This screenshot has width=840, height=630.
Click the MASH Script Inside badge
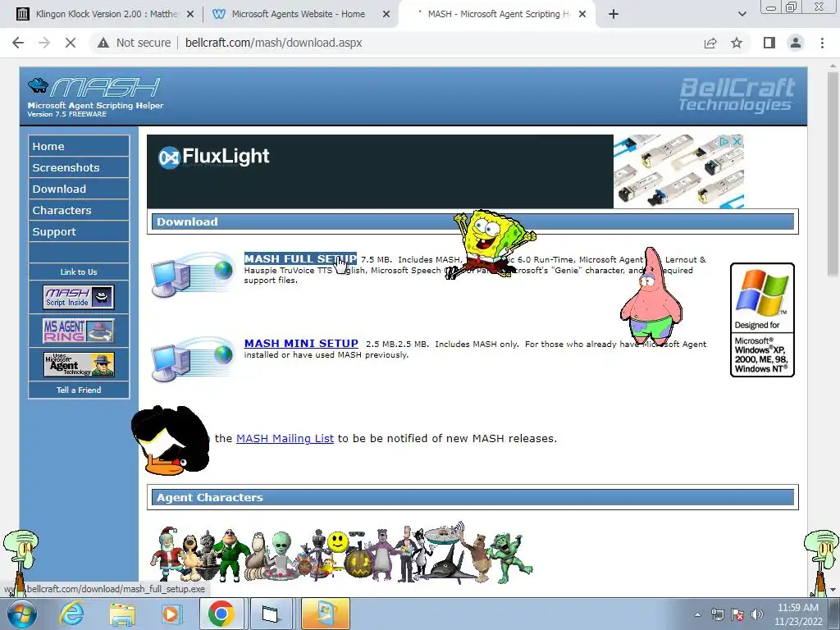pyautogui.click(x=78, y=297)
